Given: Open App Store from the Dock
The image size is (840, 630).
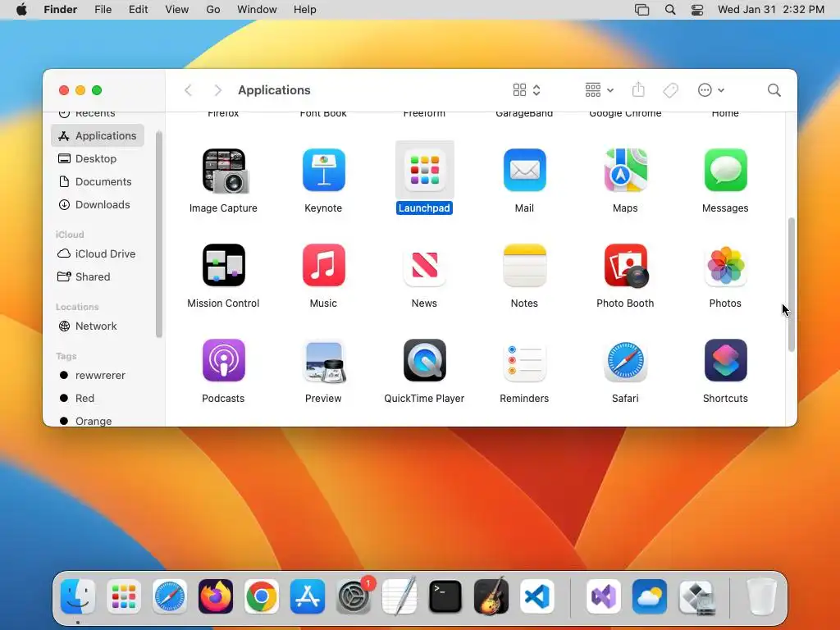Looking at the screenshot, I should [308, 596].
